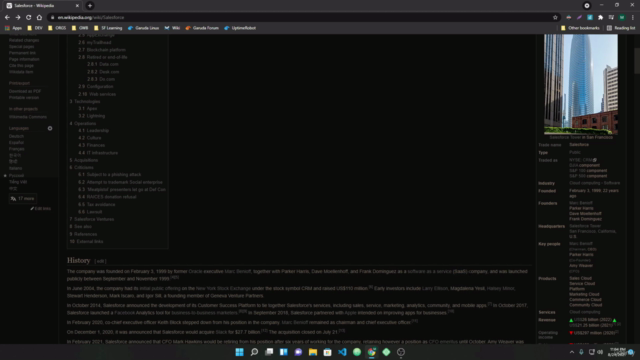Screen dimensions: 640x360
Task: Open Task View on the taskbar
Action: [269, 352]
